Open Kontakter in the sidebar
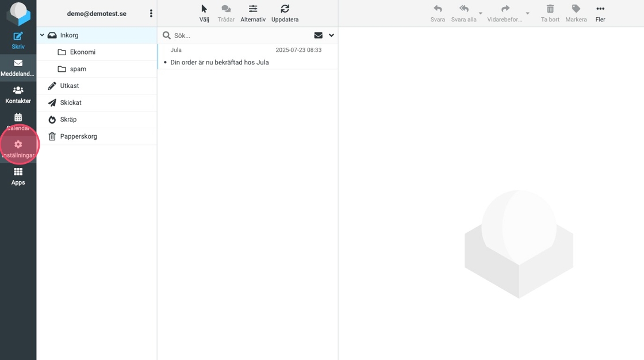 (x=18, y=90)
